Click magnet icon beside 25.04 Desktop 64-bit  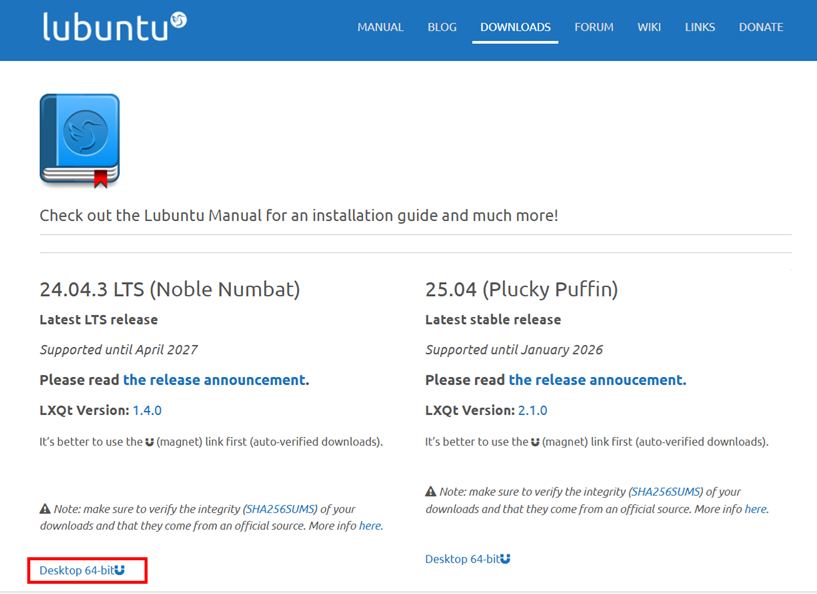click(x=505, y=559)
